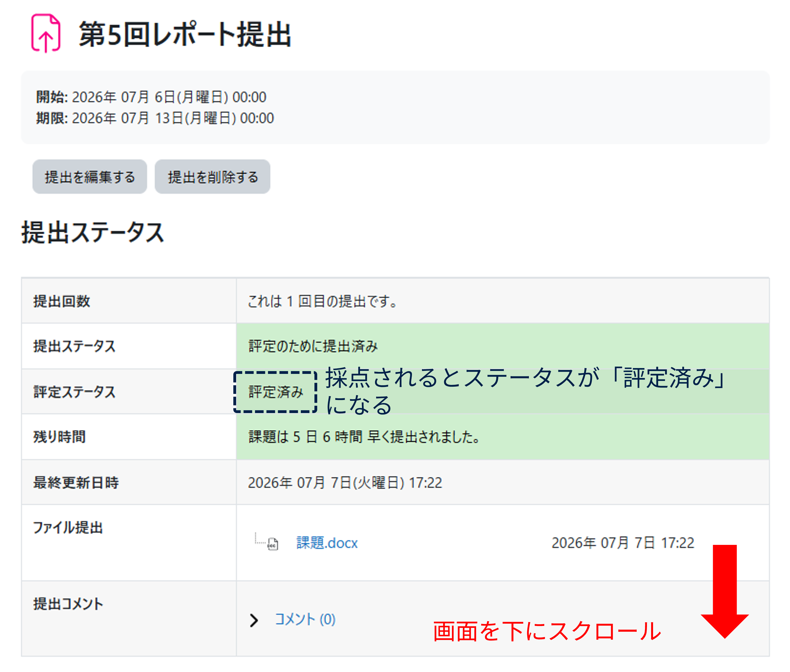Image resolution: width=790 pixels, height=672 pixels.
Task: Click the ファイル提出 row label
Action: pyautogui.click(x=68, y=528)
